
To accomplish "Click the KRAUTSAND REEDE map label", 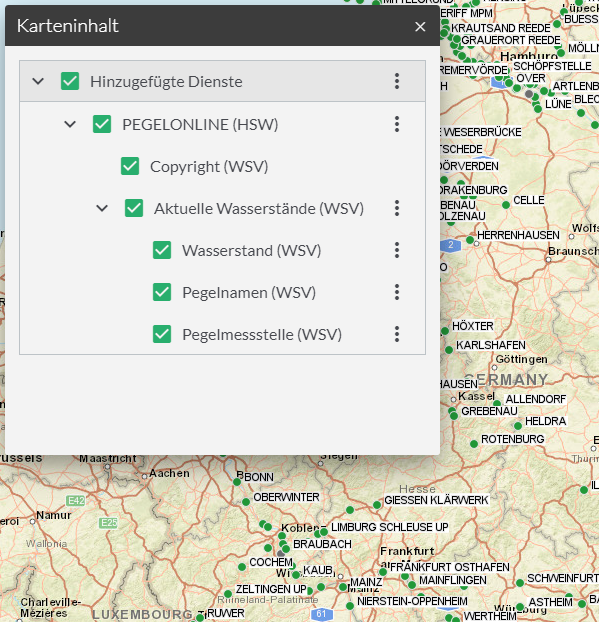I will coord(501,28).
